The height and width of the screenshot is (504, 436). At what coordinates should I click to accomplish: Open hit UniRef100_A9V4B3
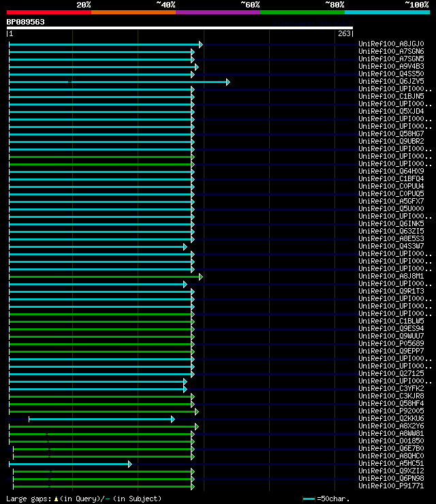pyautogui.click(x=391, y=66)
